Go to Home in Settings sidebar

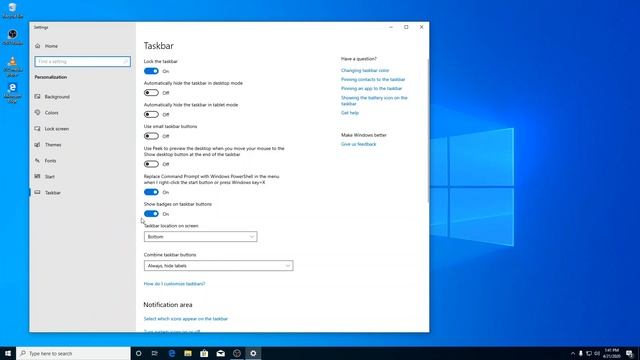click(51, 46)
